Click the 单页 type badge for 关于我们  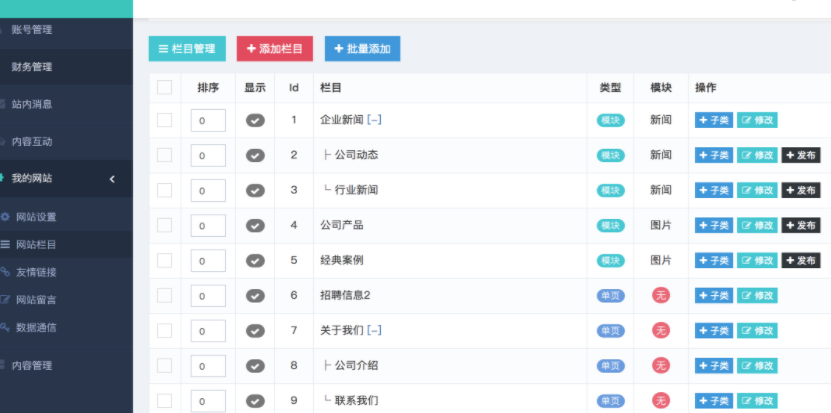[611, 331]
